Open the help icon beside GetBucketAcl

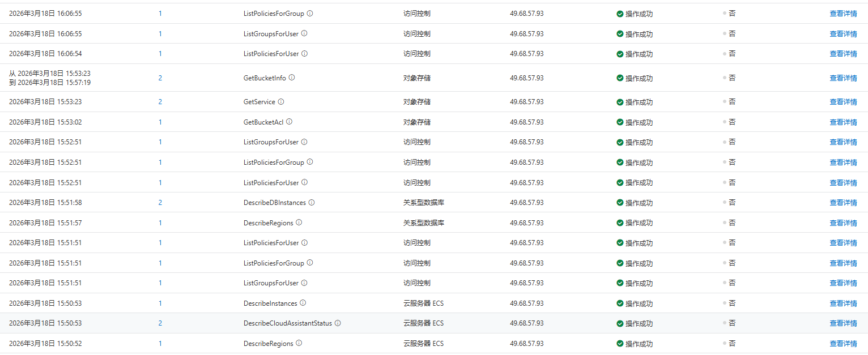(x=289, y=122)
